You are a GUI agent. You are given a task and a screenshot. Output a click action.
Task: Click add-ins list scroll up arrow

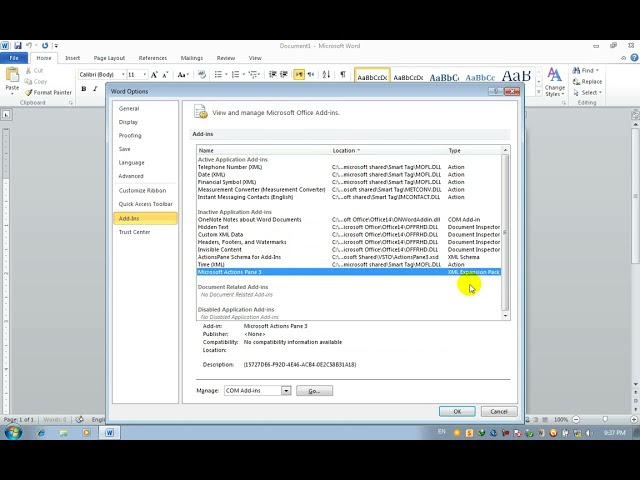point(505,150)
